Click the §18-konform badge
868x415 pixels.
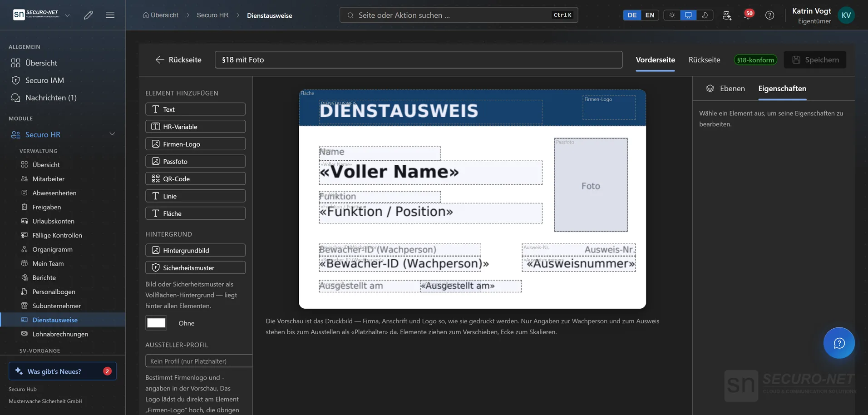click(755, 60)
